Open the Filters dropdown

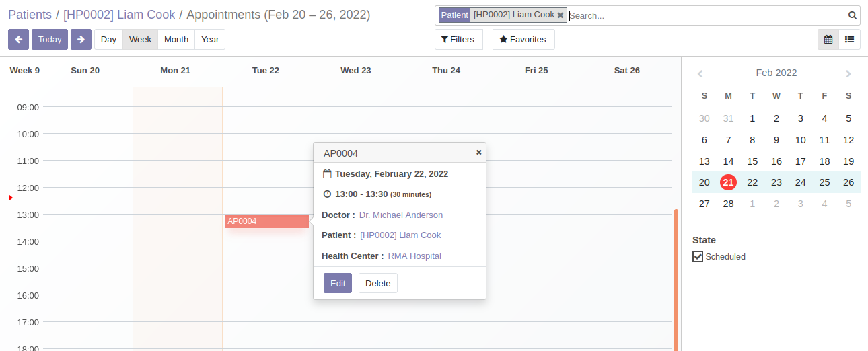click(x=459, y=40)
